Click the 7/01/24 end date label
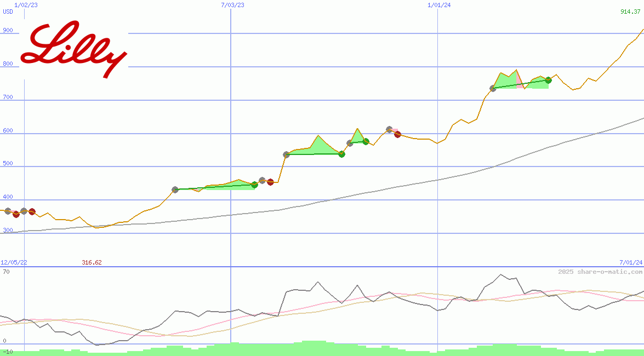Viewport: 644px width, 356px height. click(631, 262)
